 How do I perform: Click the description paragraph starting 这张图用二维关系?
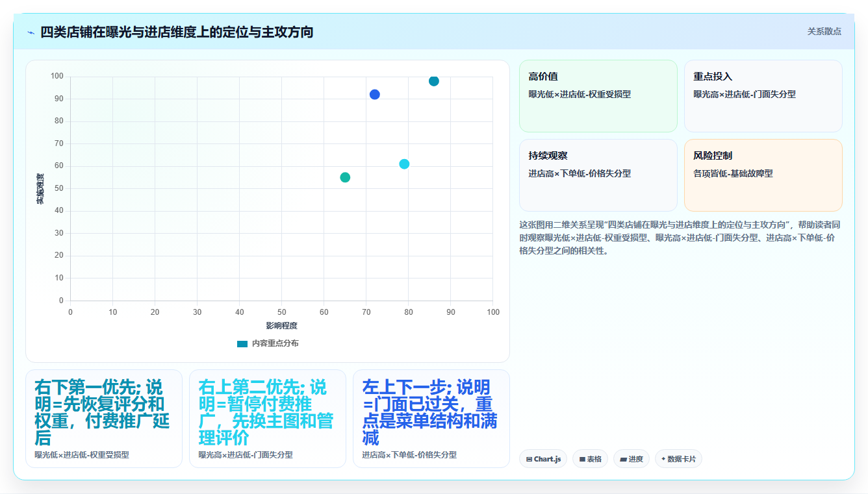tap(680, 238)
